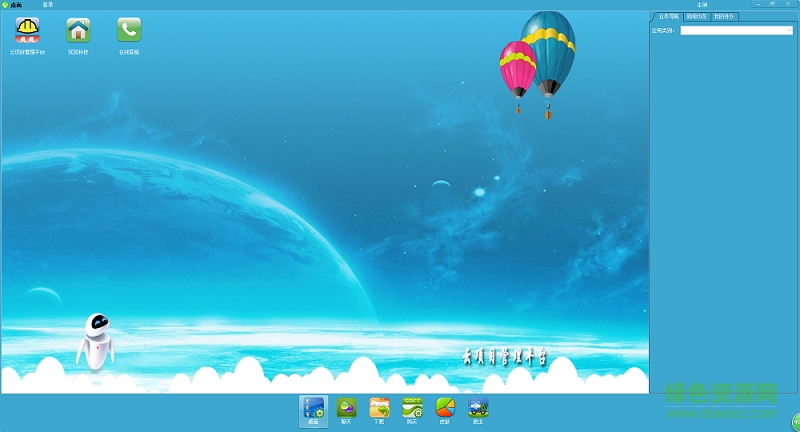Open the 云项目管理平台 helmet desktop icon
Screen dimensions: 800x432
coord(27,30)
